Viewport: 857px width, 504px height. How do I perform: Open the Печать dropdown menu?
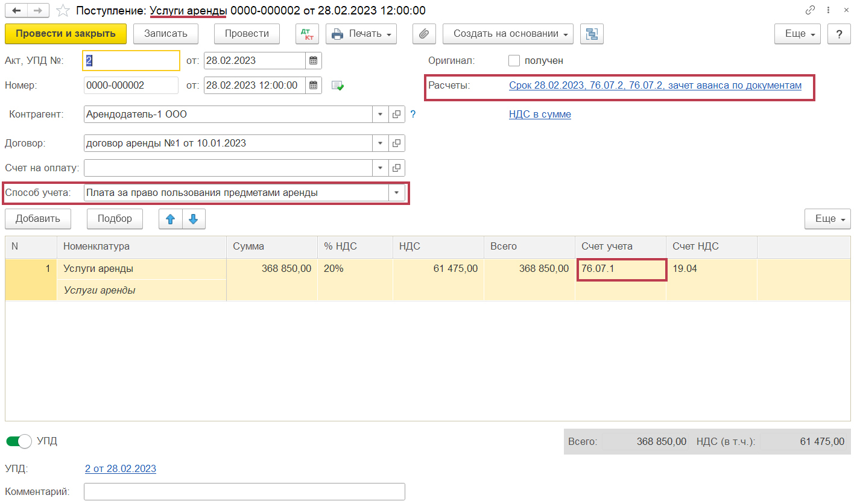click(x=361, y=34)
